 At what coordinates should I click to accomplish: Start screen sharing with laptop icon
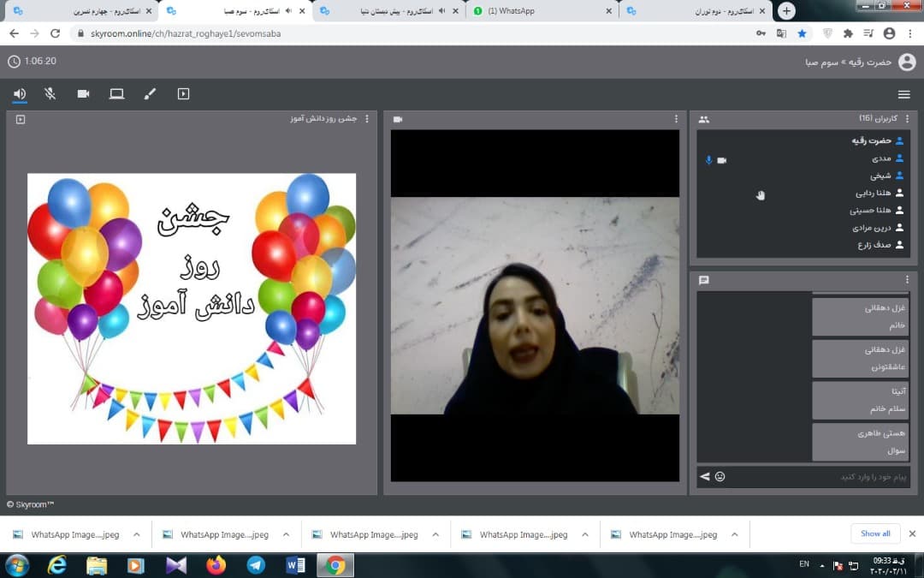click(116, 94)
